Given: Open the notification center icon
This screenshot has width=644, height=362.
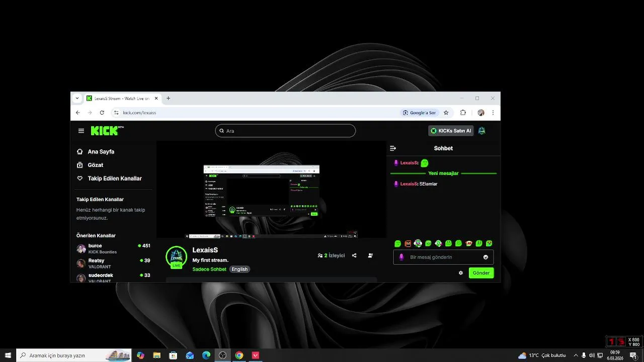Looking at the screenshot, I should (x=633, y=355).
